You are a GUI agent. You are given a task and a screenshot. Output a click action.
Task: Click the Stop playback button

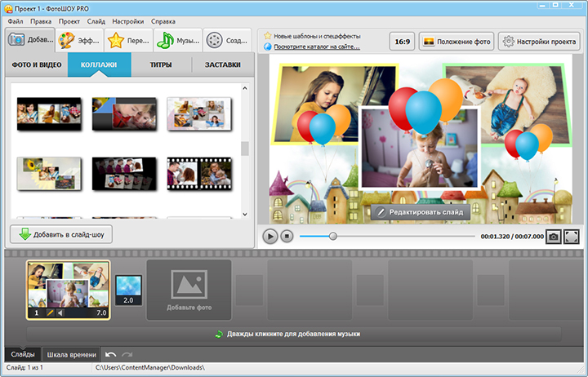[287, 236]
